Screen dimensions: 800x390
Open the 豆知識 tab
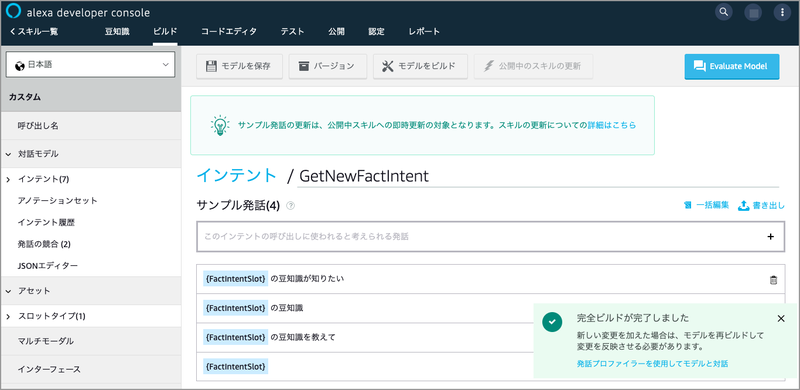(117, 32)
